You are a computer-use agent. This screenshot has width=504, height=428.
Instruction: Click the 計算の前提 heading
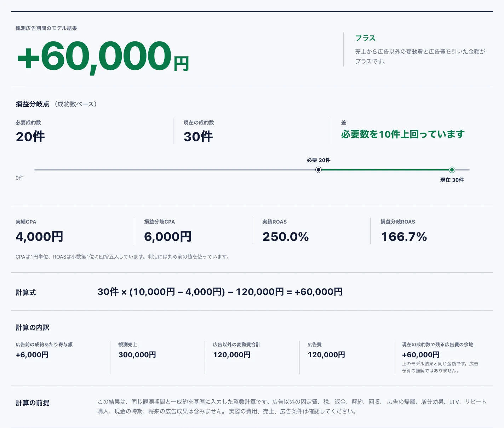pyautogui.click(x=33, y=403)
